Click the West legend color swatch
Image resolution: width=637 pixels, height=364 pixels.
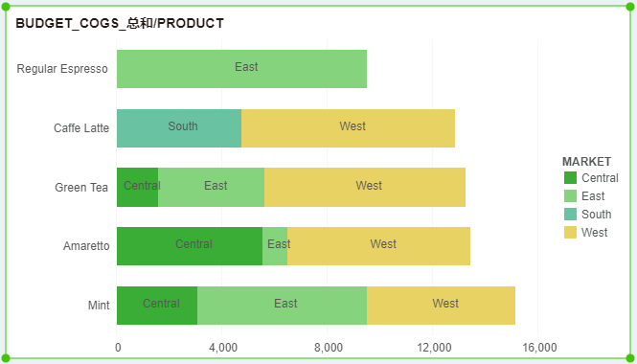[570, 233]
